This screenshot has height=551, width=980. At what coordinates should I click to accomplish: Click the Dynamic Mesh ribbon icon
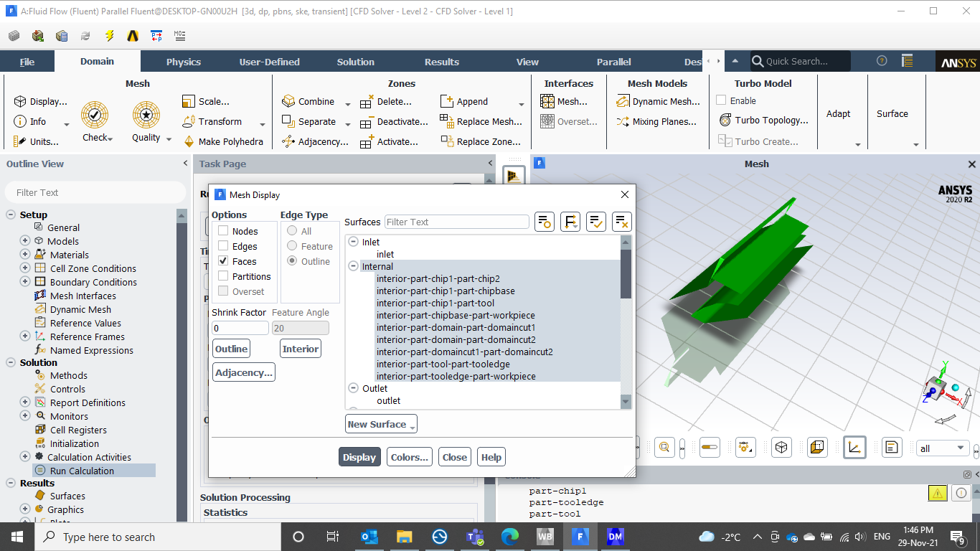point(623,101)
